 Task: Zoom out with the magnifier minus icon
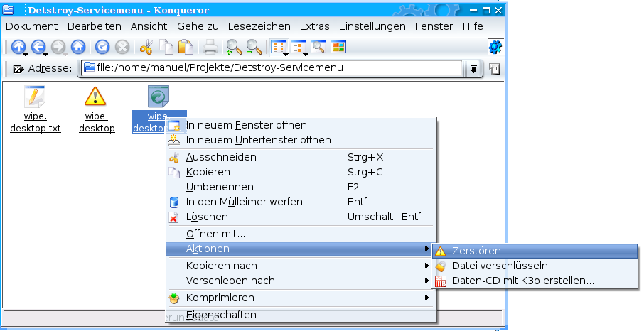(254, 47)
